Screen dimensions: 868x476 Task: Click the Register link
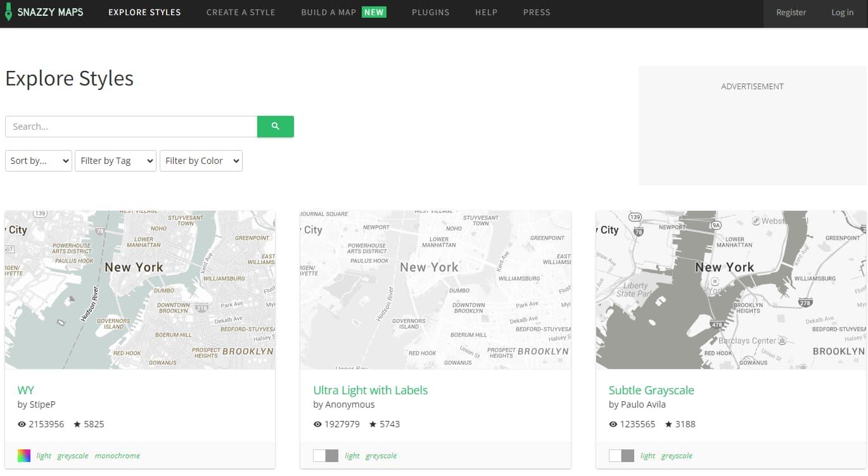pos(791,12)
